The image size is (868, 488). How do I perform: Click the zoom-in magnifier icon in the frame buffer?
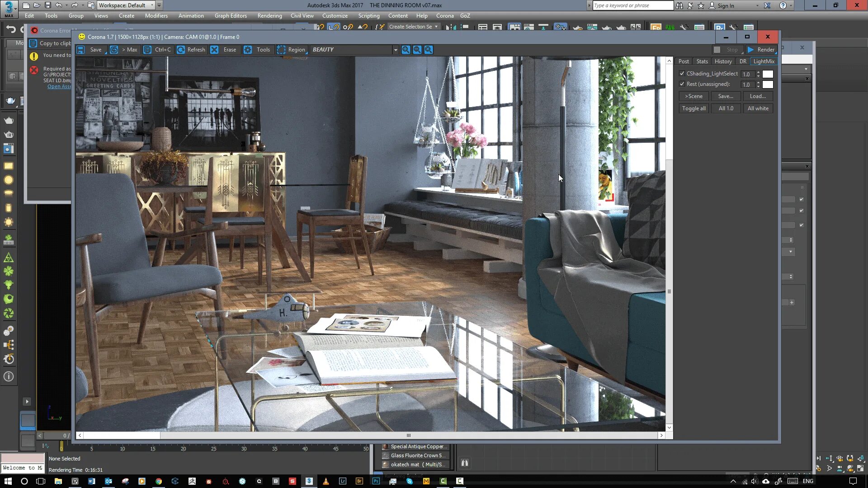tap(406, 50)
